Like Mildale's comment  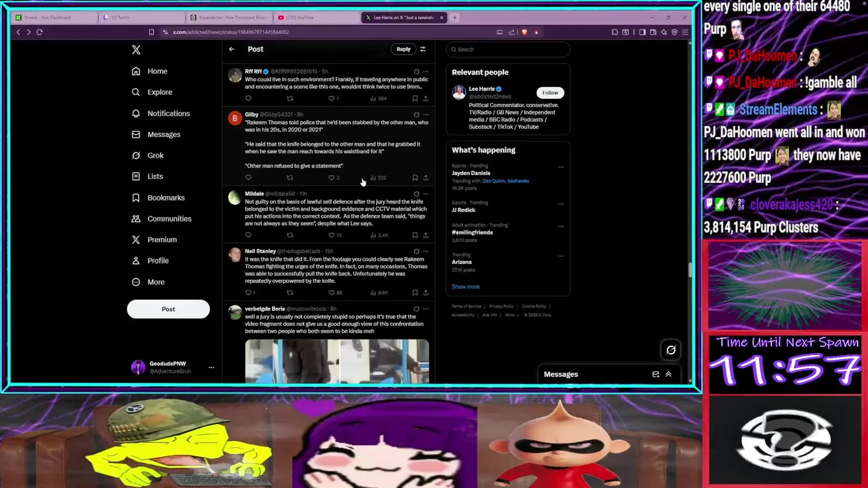pyautogui.click(x=332, y=235)
